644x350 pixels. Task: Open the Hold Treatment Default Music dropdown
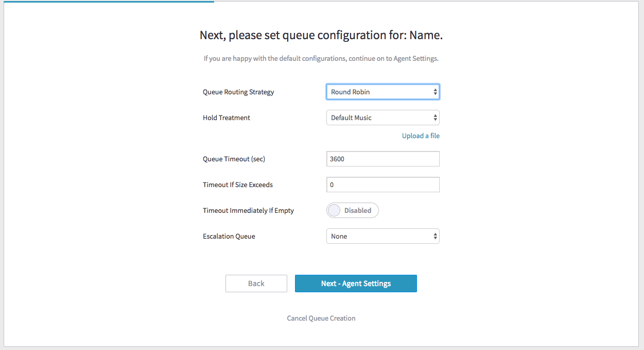pyautogui.click(x=383, y=118)
